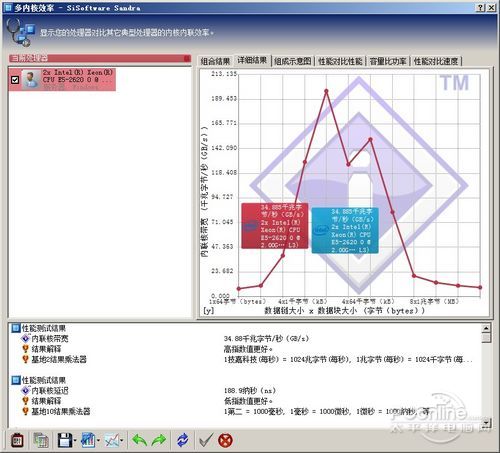Open the line graph icon dropdown arrow
Image resolution: width=500 pixels, height=453 pixels.
click(122, 441)
